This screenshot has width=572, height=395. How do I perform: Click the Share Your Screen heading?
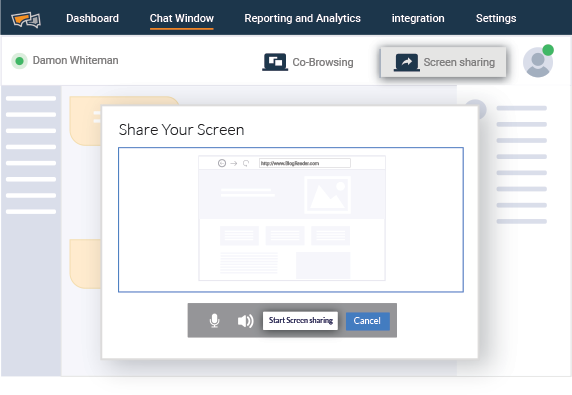[x=181, y=130]
